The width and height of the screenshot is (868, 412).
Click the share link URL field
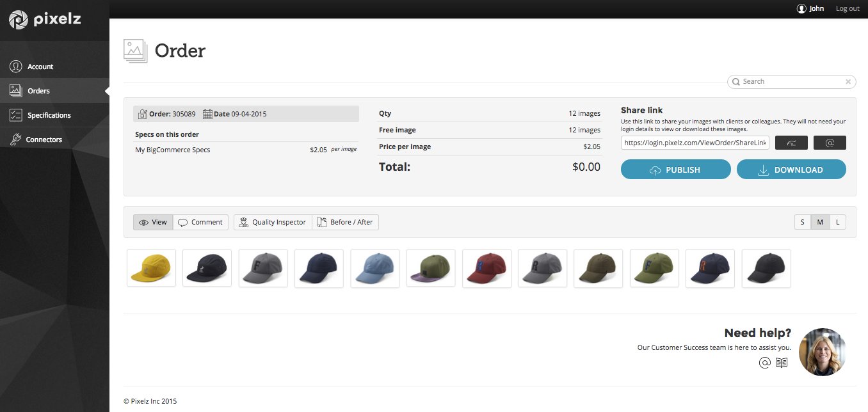pyautogui.click(x=695, y=143)
